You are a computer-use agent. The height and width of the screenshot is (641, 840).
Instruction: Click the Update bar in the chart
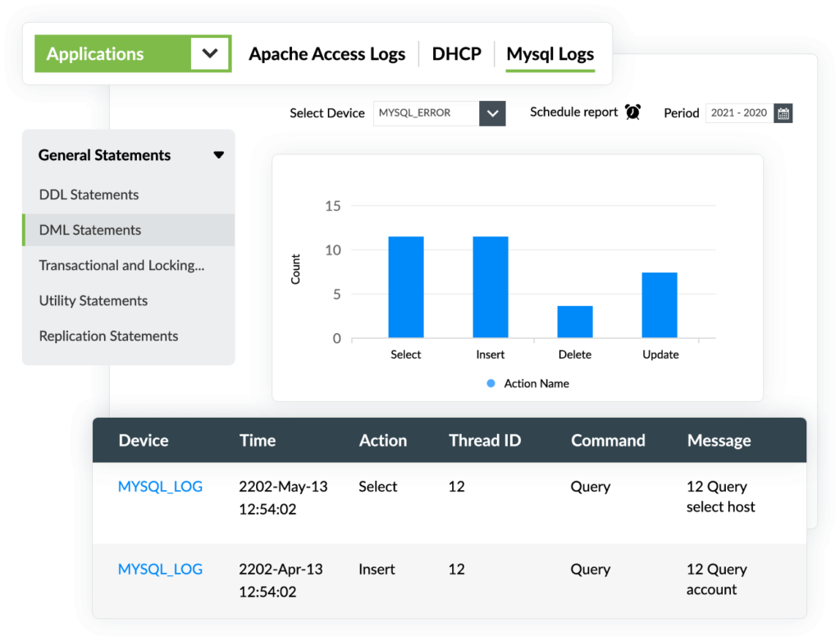coord(660,305)
